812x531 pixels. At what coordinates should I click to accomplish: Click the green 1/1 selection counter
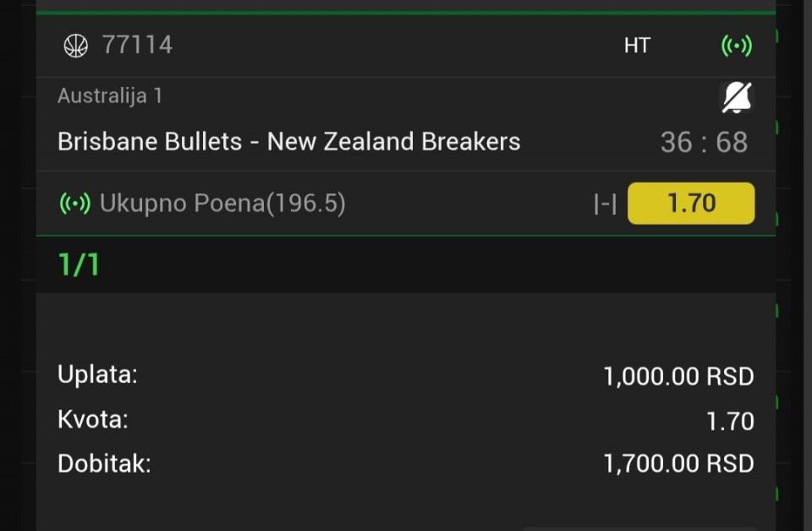pyautogui.click(x=79, y=265)
